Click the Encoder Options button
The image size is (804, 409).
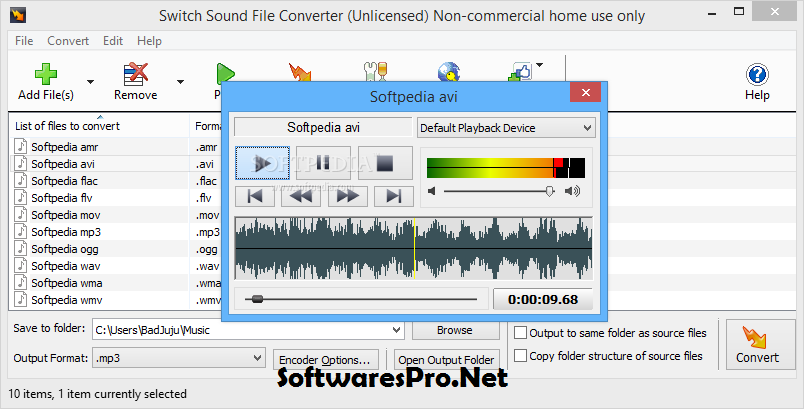click(326, 360)
